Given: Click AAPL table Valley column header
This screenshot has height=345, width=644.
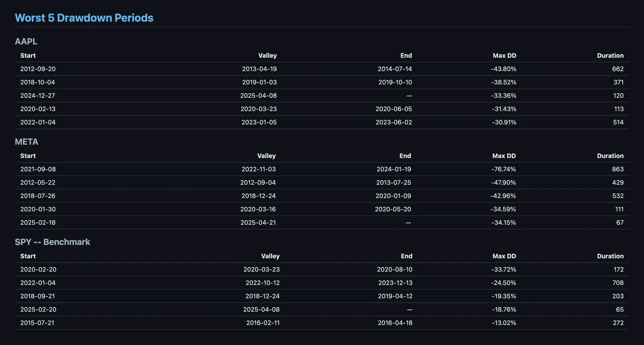Looking at the screenshot, I should coord(267,56).
